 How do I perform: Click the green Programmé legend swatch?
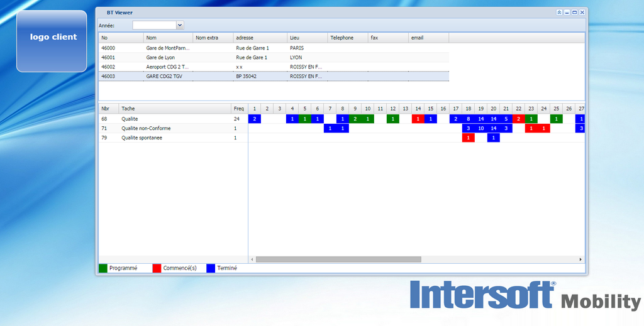coord(103,268)
